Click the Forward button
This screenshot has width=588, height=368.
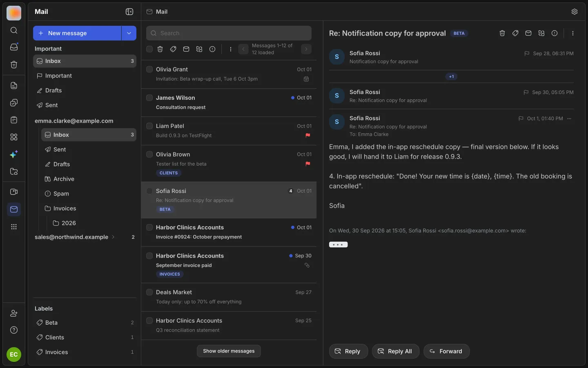click(447, 351)
